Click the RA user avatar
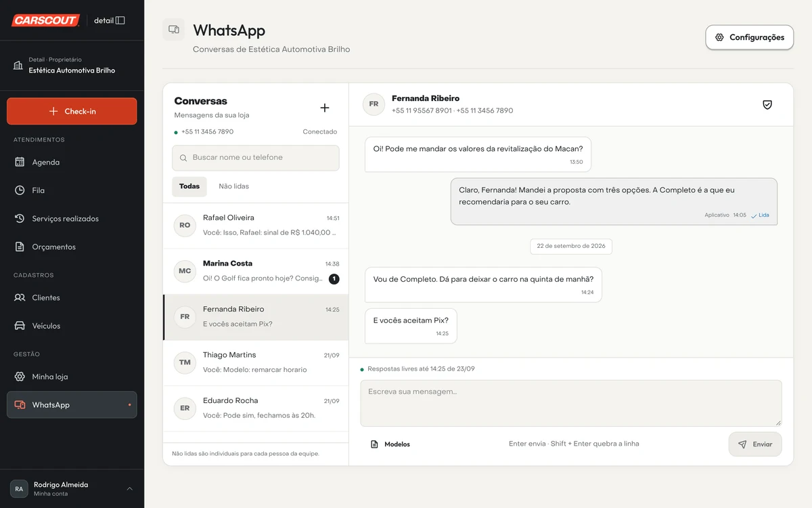This screenshot has width=812, height=508. click(19, 489)
